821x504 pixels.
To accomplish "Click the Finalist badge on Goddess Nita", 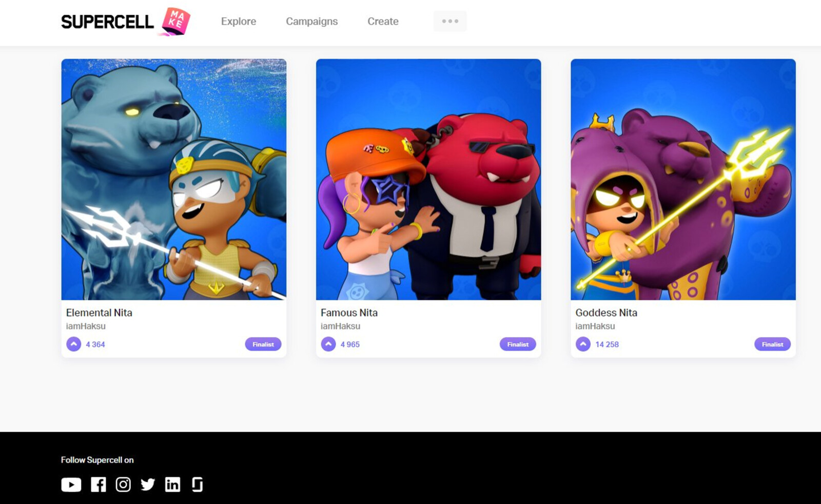I will point(772,344).
